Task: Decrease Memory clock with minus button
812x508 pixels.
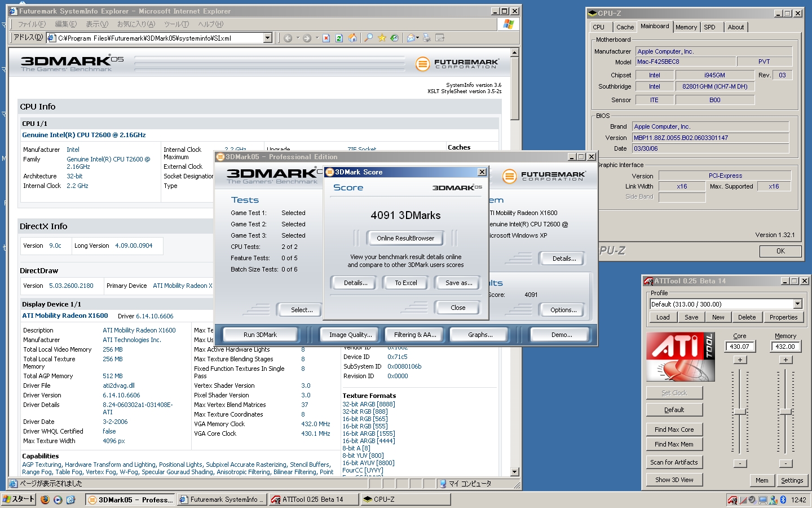Action: point(785,463)
